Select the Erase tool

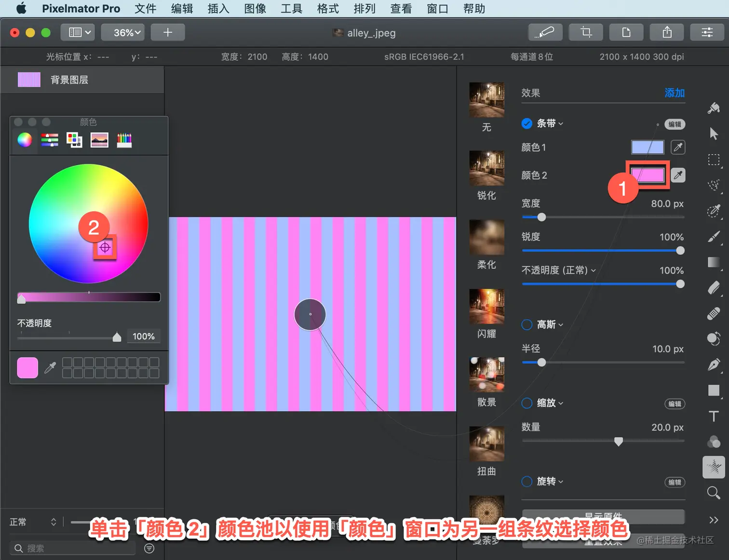click(x=714, y=288)
